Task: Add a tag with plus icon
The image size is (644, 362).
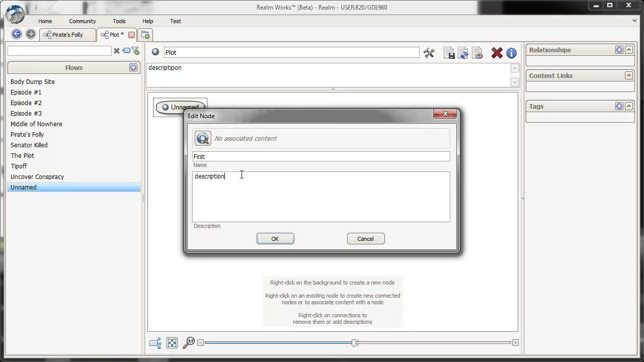Action: (619, 106)
